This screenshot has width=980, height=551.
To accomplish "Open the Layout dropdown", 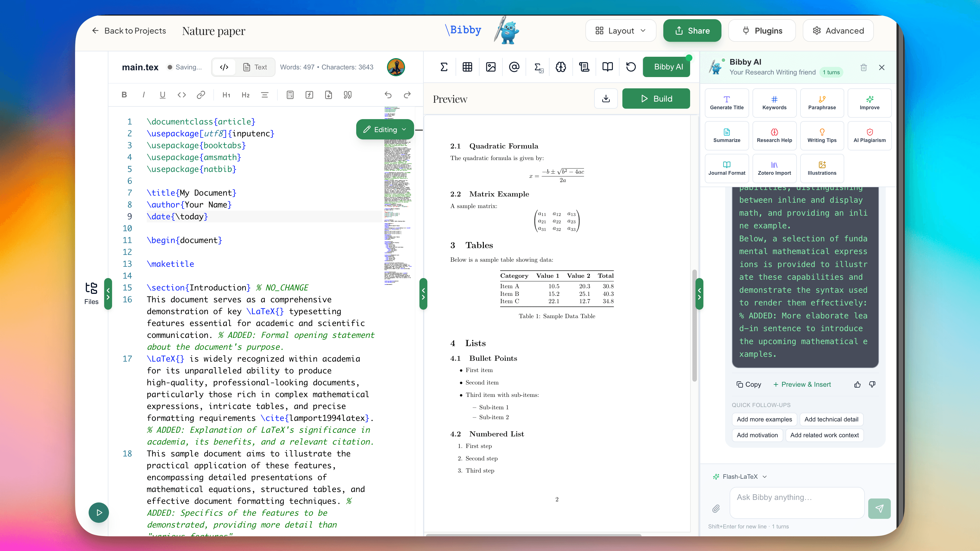I will pyautogui.click(x=620, y=30).
